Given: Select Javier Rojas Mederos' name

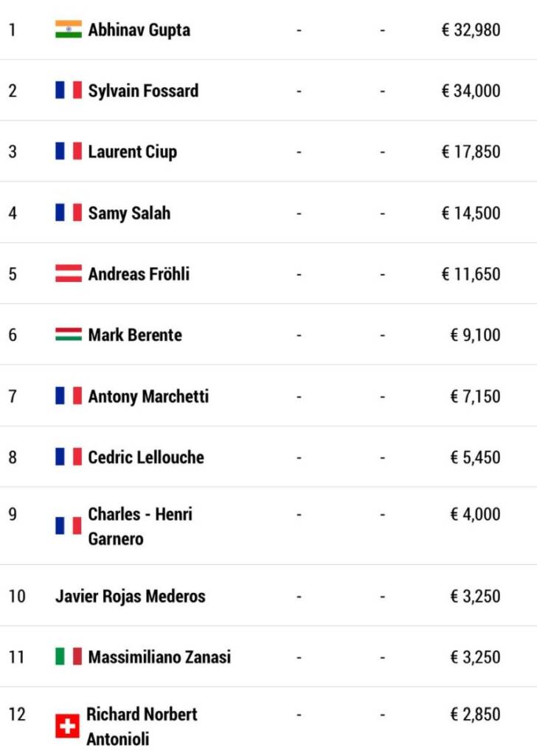Looking at the screenshot, I should point(131,596).
